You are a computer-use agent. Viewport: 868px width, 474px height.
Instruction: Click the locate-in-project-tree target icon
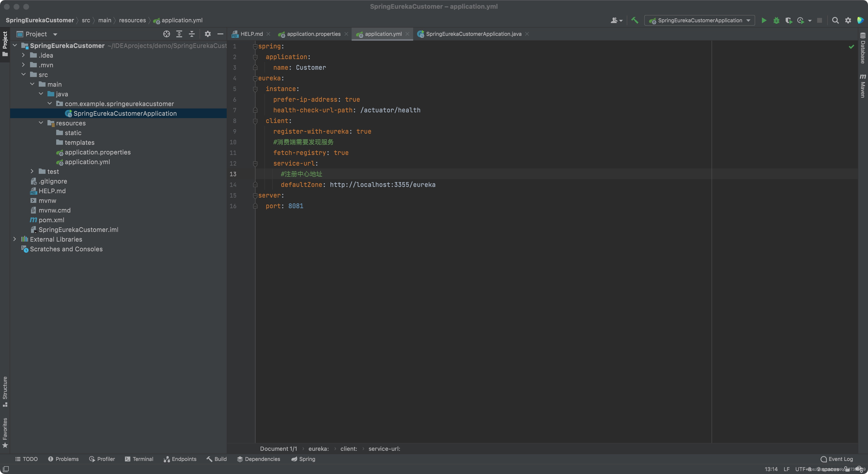pyautogui.click(x=166, y=34)
